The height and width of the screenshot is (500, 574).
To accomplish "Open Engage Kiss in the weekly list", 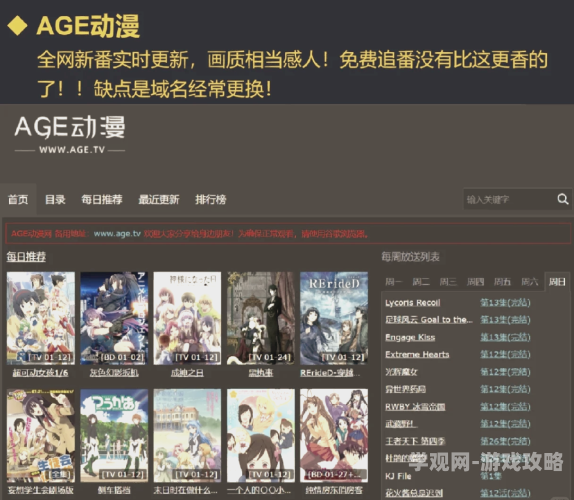I will click(x=410, y=337).
